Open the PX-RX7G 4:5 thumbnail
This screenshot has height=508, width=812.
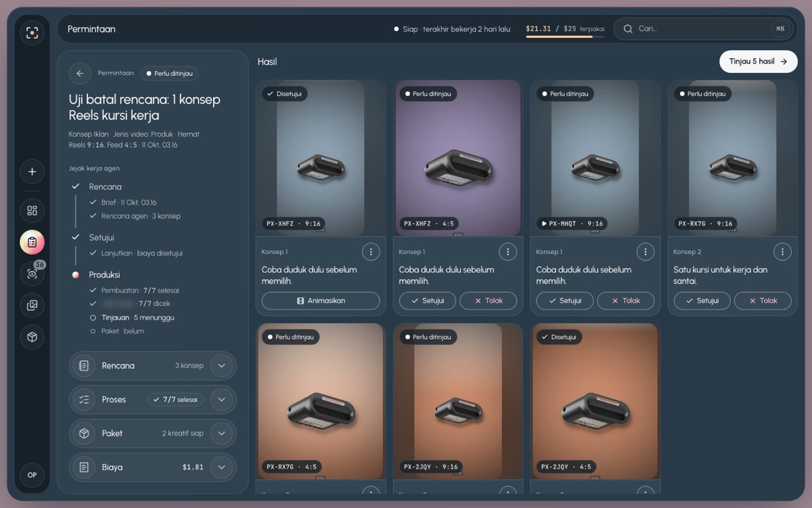pos(321,401)
